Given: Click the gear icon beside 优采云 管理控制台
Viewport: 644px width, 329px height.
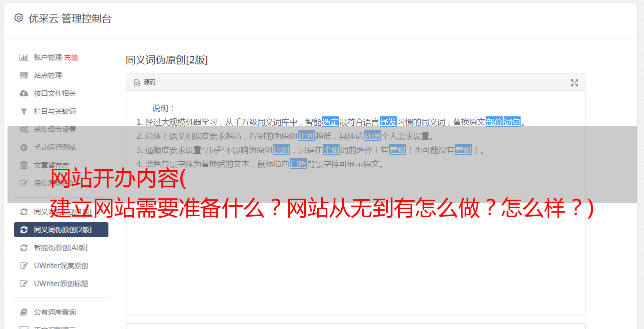Looking at the screenshot, I should click(18, 18).
